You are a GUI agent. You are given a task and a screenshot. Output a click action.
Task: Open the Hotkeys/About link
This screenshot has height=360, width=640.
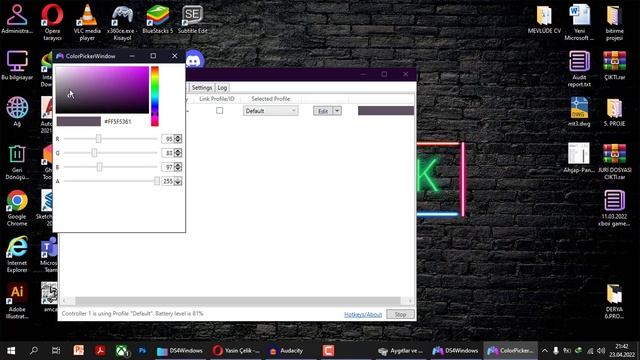point(363,314)
